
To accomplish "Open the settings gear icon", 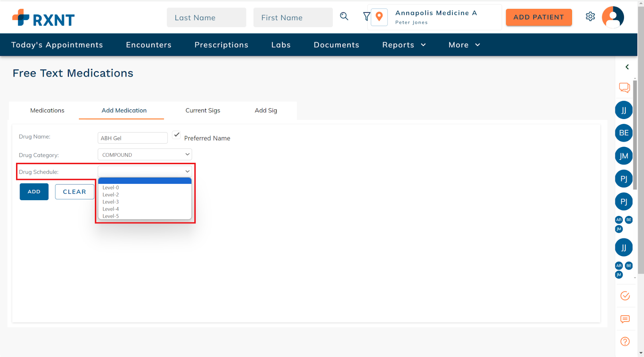I will pyautogui.click(x=590, y=16).
